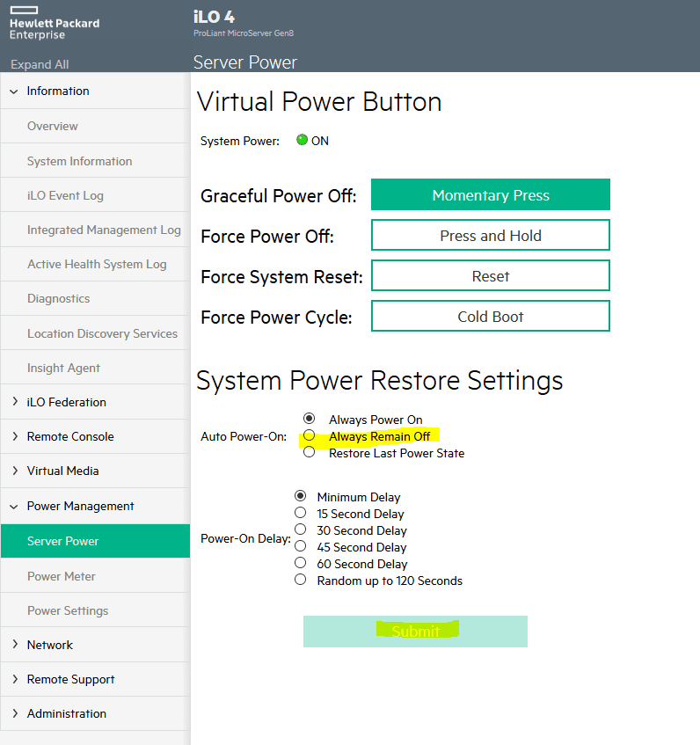Open Integrated Management Log
Screen dimensions: 700x745
click(x=95, y=230)
